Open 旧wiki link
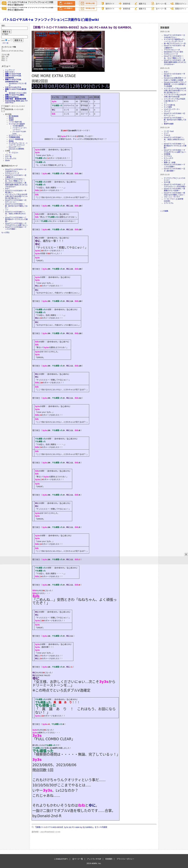The image size is (188, 868). [7, 161]
